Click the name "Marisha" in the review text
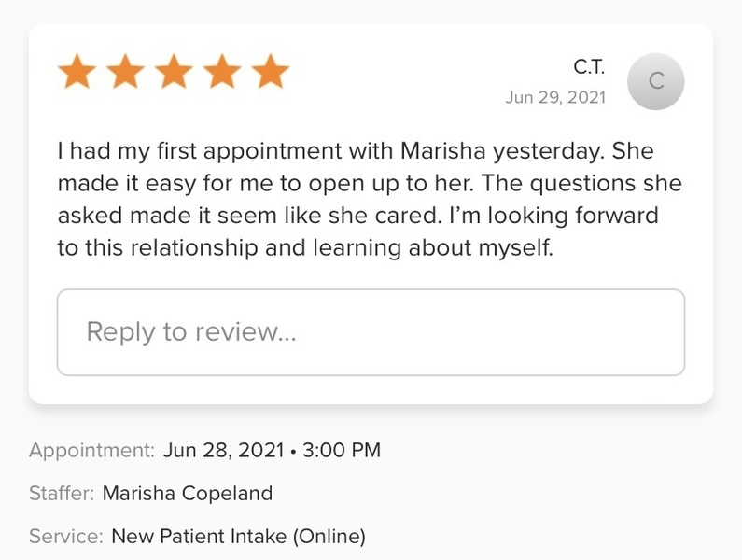This screenshot has height=560, width=742. tap(443, 152)
